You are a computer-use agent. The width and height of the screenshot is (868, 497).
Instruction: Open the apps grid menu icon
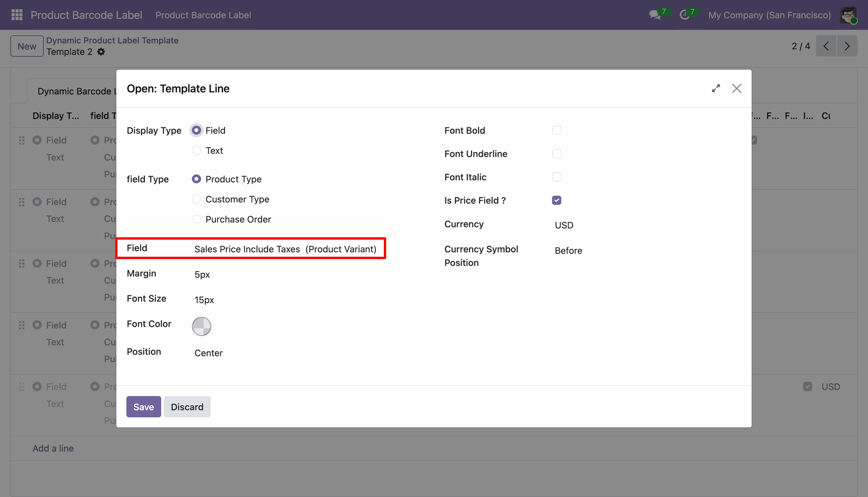point(17,15)
